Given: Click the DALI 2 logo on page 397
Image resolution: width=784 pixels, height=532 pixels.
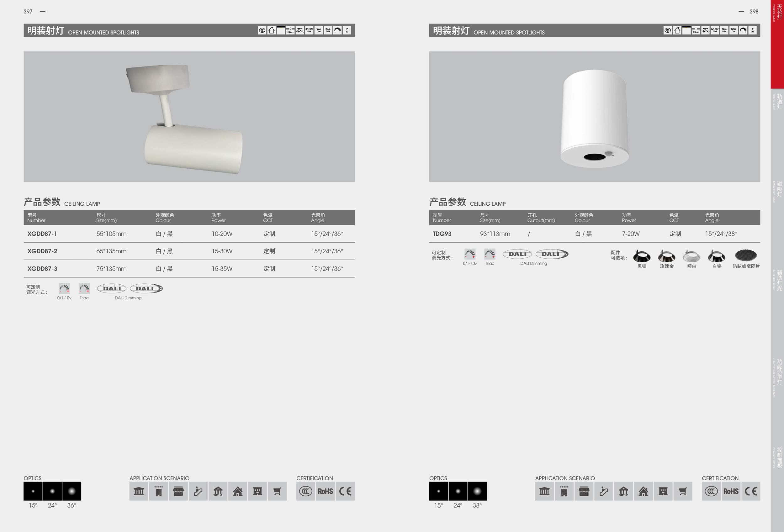Looking at the screenshot, I should [x=146, y=288].
